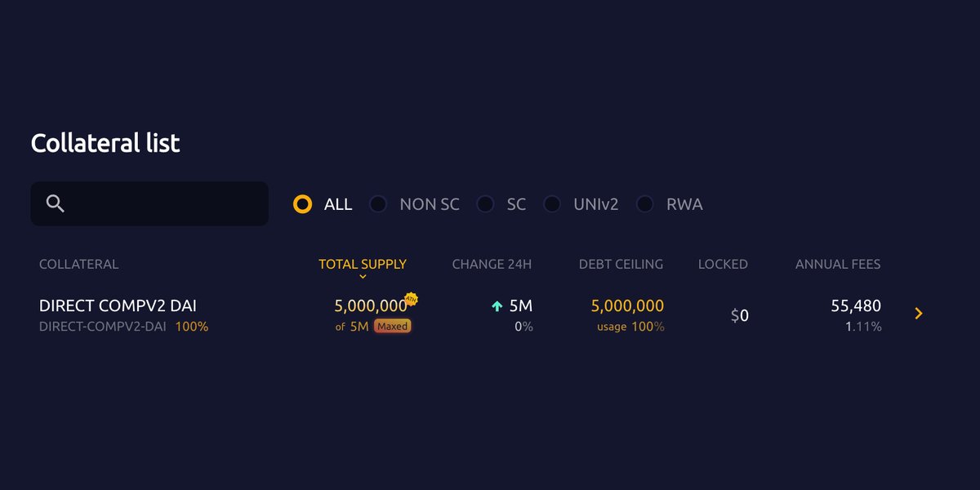
Task: Select the UNIv2 filter radio button
Action: pos(552,204)
